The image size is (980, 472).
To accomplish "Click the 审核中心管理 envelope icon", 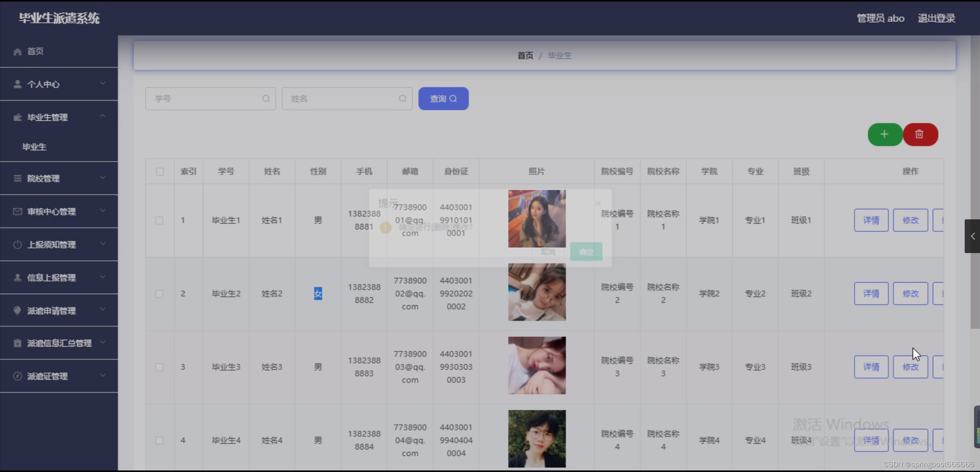I will pyautogui.click(x=17, y=211).
